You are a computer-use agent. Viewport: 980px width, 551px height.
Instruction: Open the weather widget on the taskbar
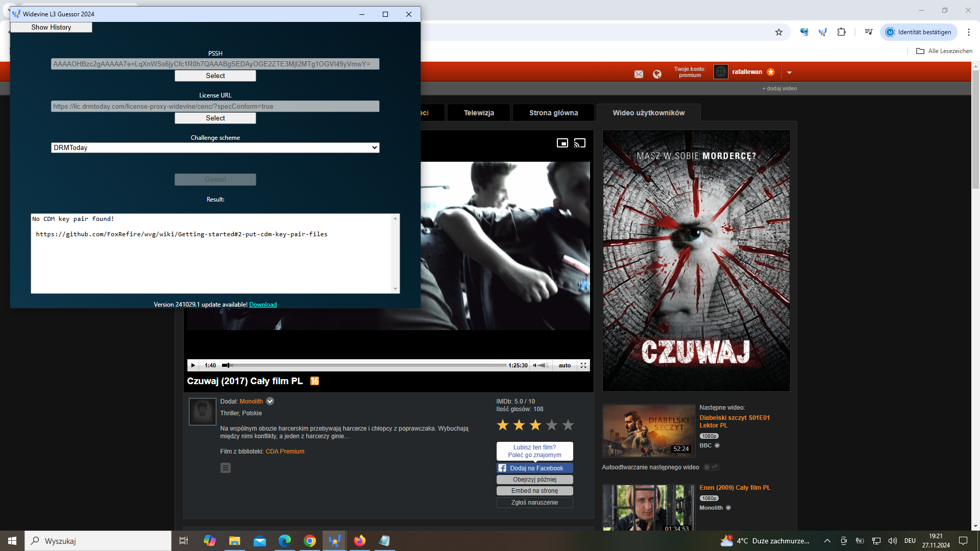click(765, 541)
